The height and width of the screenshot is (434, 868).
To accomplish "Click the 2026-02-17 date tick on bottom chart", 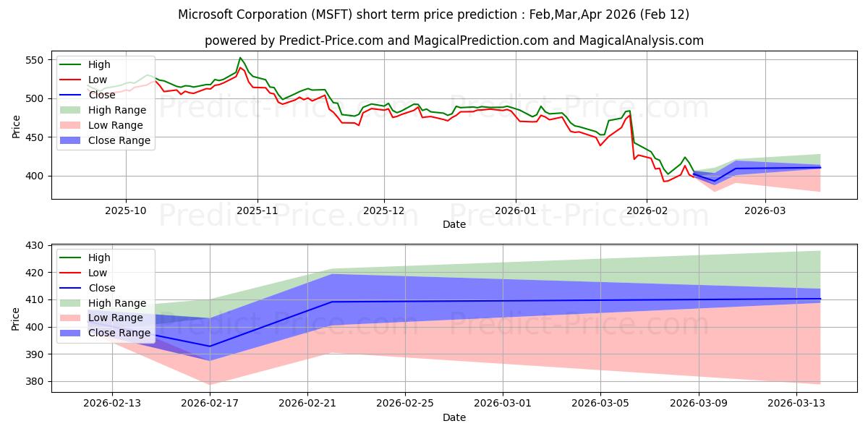I will pyautogui.click(x=210, y=404).
